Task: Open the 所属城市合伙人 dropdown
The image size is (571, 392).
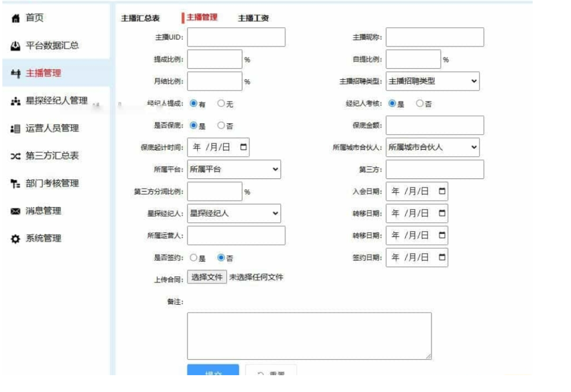Action: 433,147
